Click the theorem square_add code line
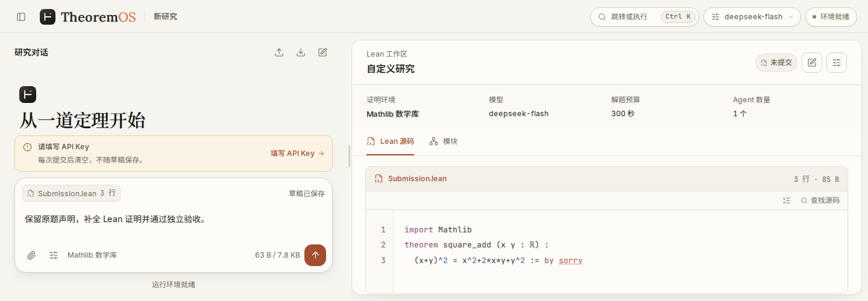Image resolution: width=868 pixels, height=301 pixels. (x=477, y=245)
